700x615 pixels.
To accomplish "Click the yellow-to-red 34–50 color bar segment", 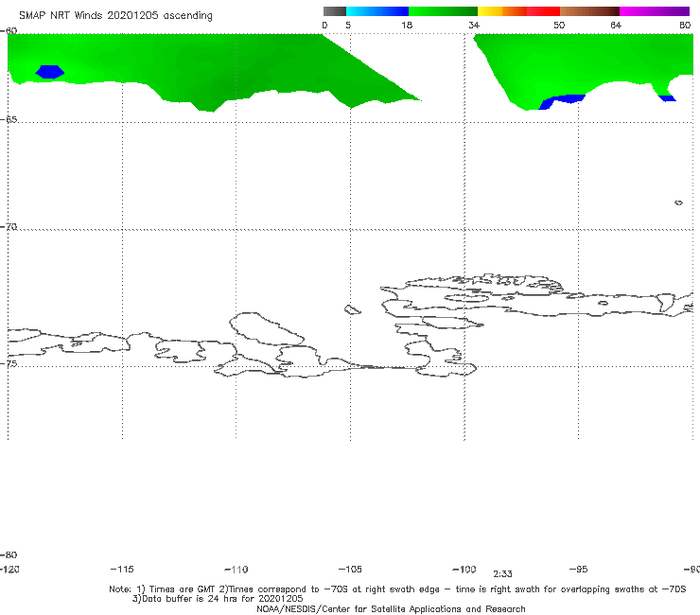I will click(518, 11).
